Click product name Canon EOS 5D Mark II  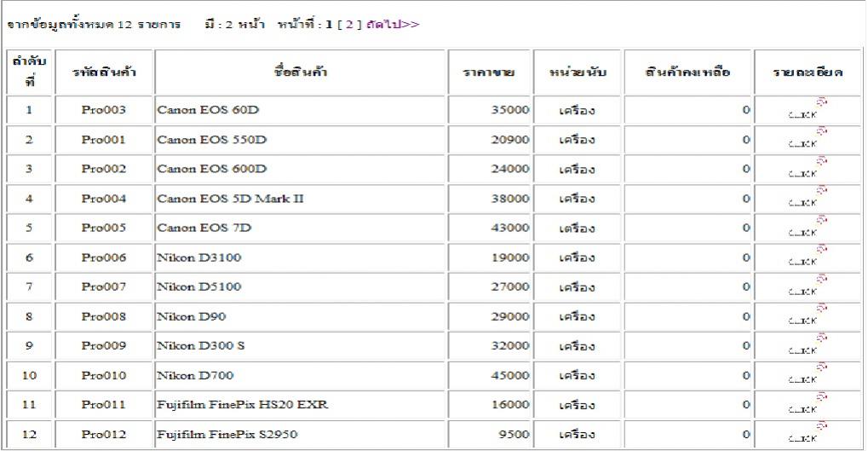pyautogui.click(x=230, y=199)
